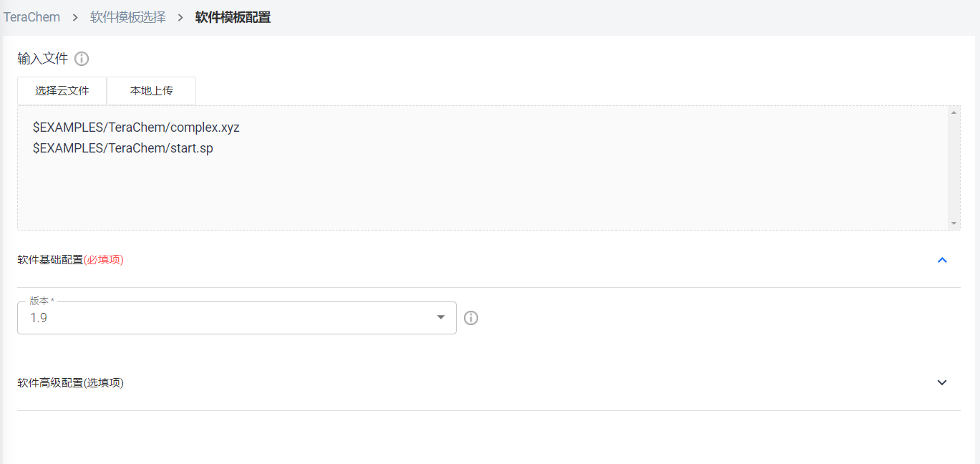This screenshot has width=980, height=464.
Task: Click the breadcrumb chevron before 软件模板配置
Action: [180, 17]
